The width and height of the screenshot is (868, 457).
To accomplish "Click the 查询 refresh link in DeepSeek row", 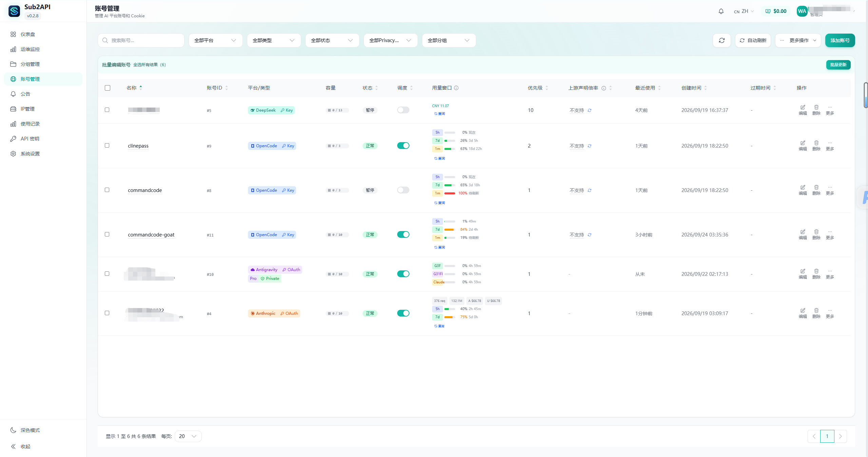I will point(440,114).
